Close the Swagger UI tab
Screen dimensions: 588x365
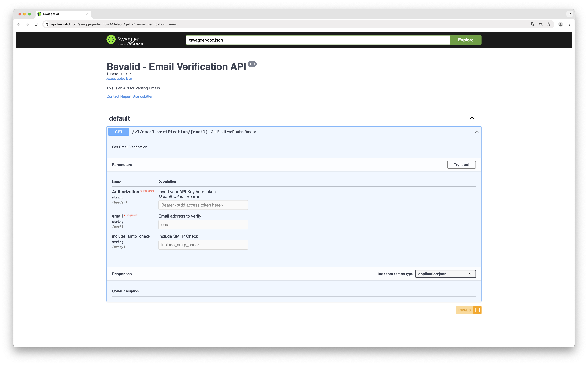(x=87, y=14)
